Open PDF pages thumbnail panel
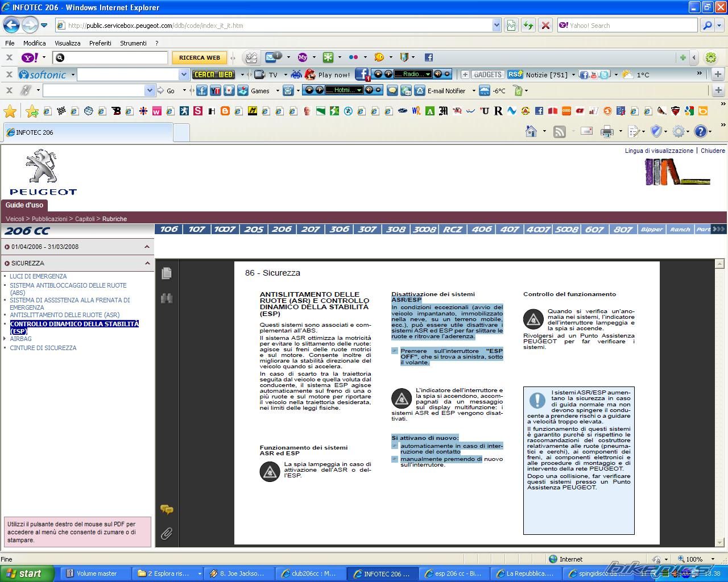Viewport: 728px width, 582px height. (x=167, y=273)
